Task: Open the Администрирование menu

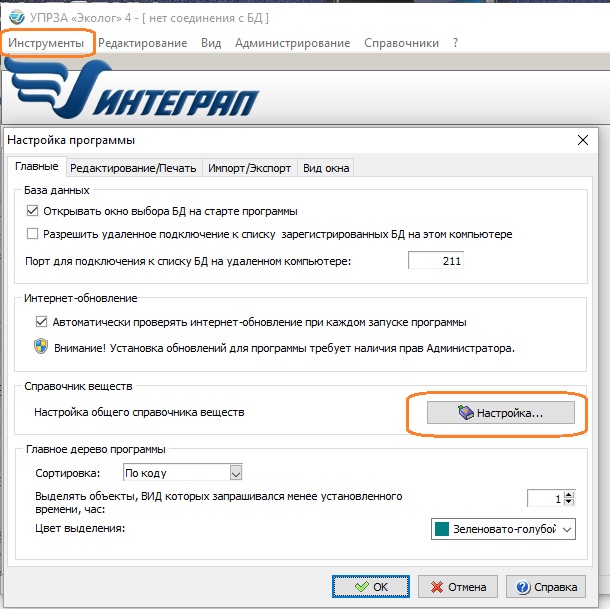Action: click(292, 43)
